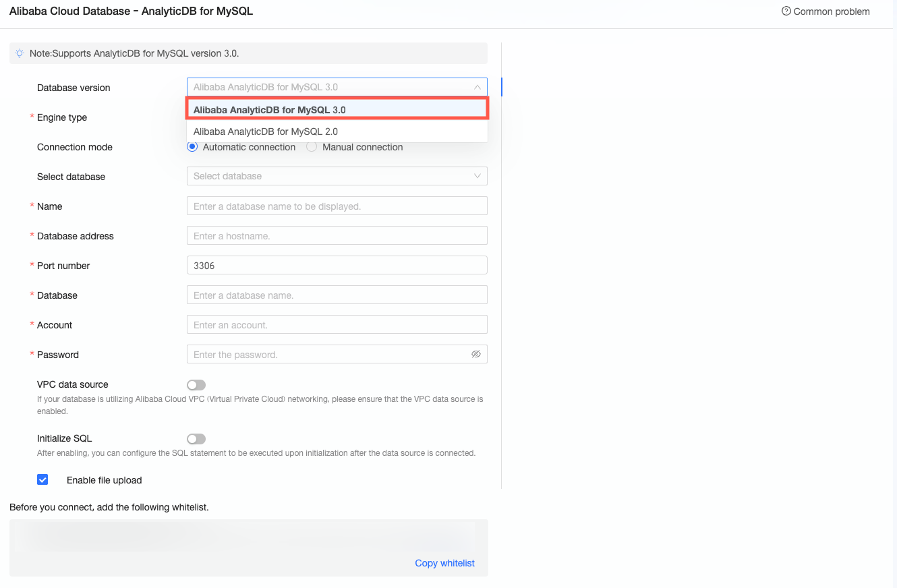Image resolution: width=897 pixels, height=588 pixels.
Task: Open the Common problem link
Action: 831,11
